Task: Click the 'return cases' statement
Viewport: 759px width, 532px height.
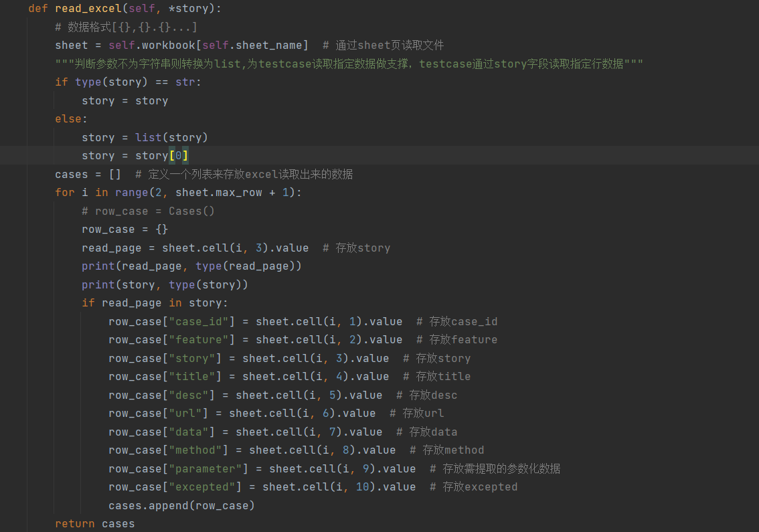Action: (x=95, y=524)
